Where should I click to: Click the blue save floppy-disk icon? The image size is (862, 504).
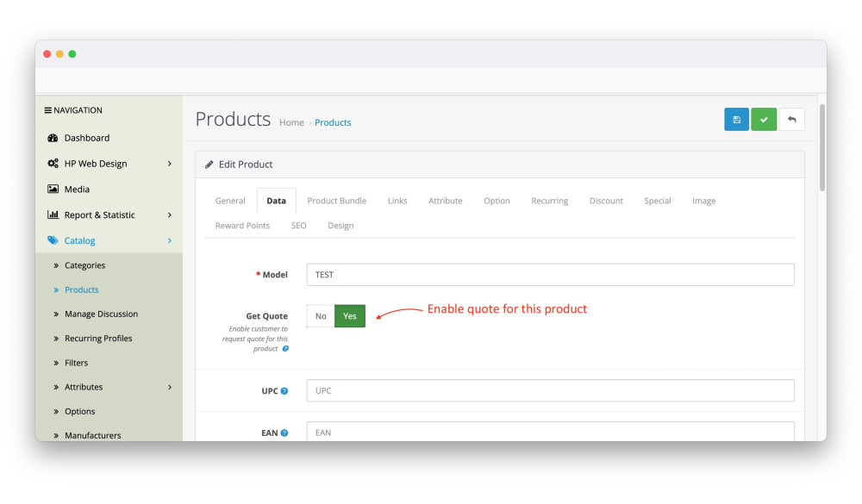pos(736,120)
